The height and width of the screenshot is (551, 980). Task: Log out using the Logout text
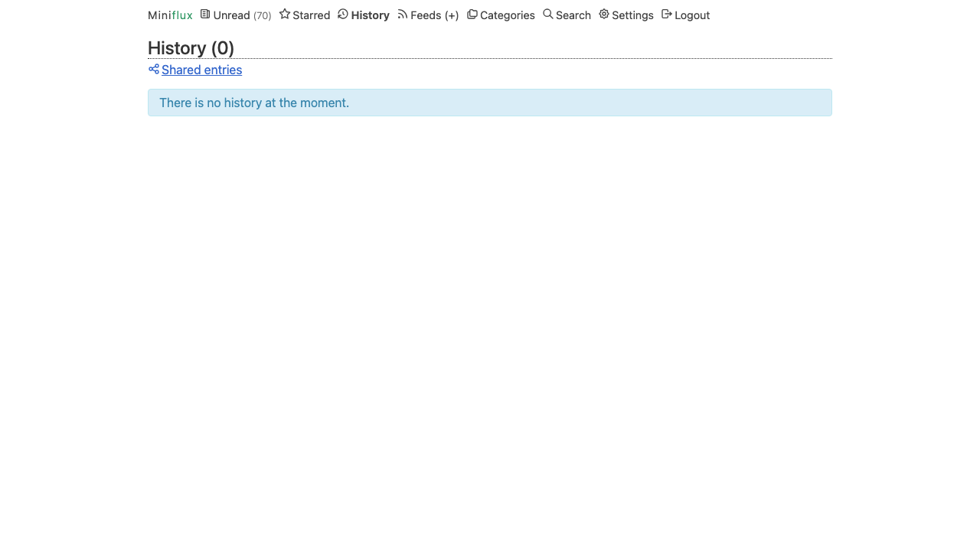coord(692,15)
